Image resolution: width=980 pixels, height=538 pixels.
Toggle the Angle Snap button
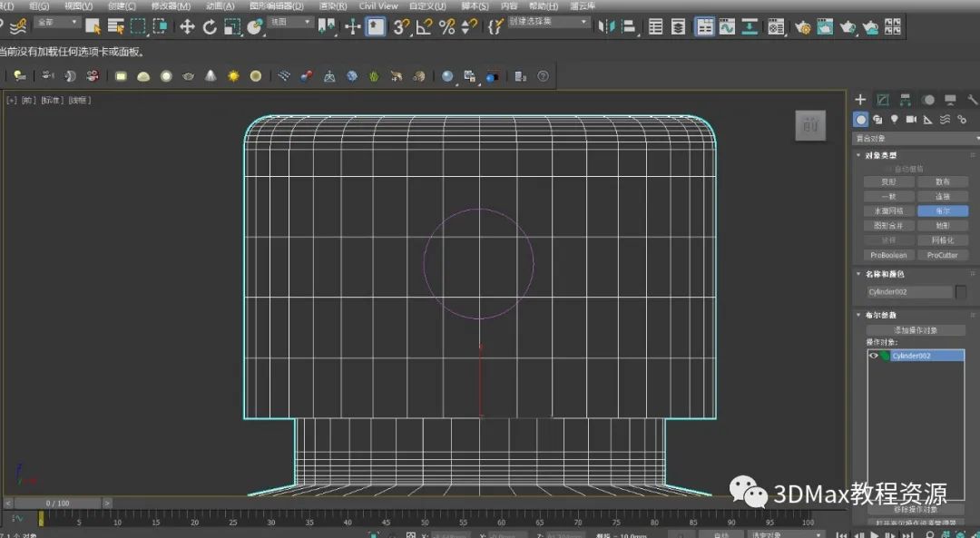click(x=424, y=27)
